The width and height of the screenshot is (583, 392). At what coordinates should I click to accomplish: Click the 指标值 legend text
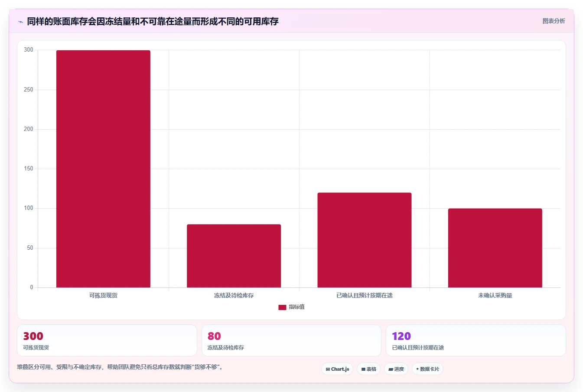click(297, 307)
